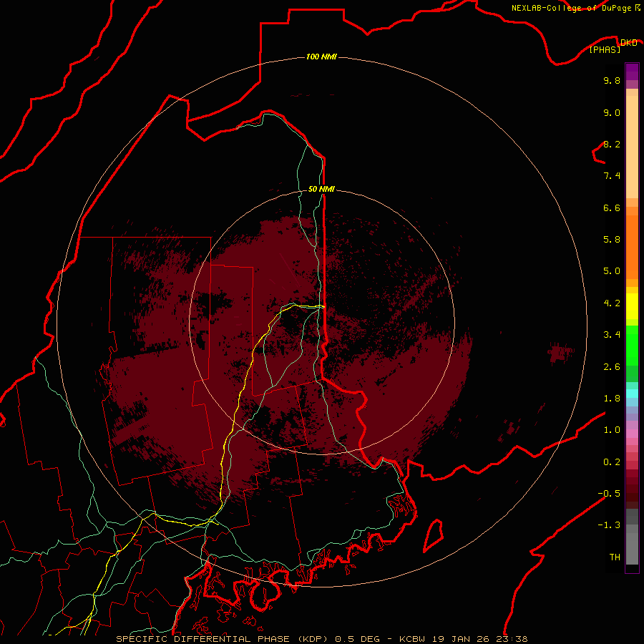Click the isolated dark red echo east of radar
Viewport: 644px width, 644px height.
click(x=561, y=353)
